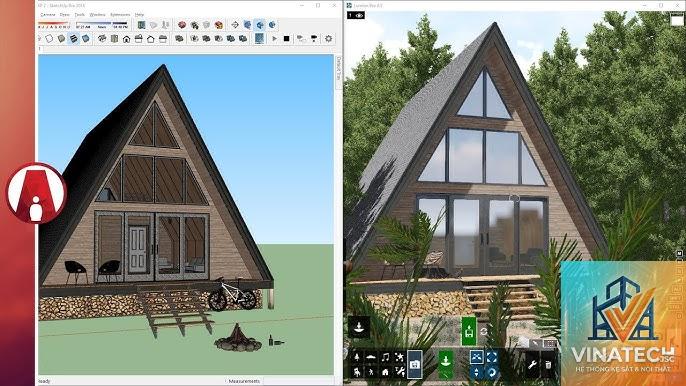Image resolution: width=686 pixels, height=386 pixels.
Task: Click the arrow-through-frame icon beside the blue globes
Action: (x=235, y=25)
